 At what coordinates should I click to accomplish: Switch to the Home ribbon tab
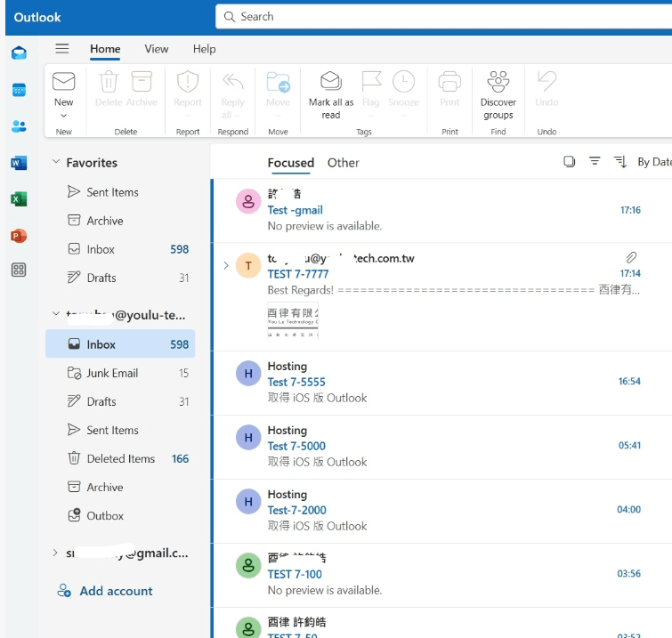[x=105, y=49]
